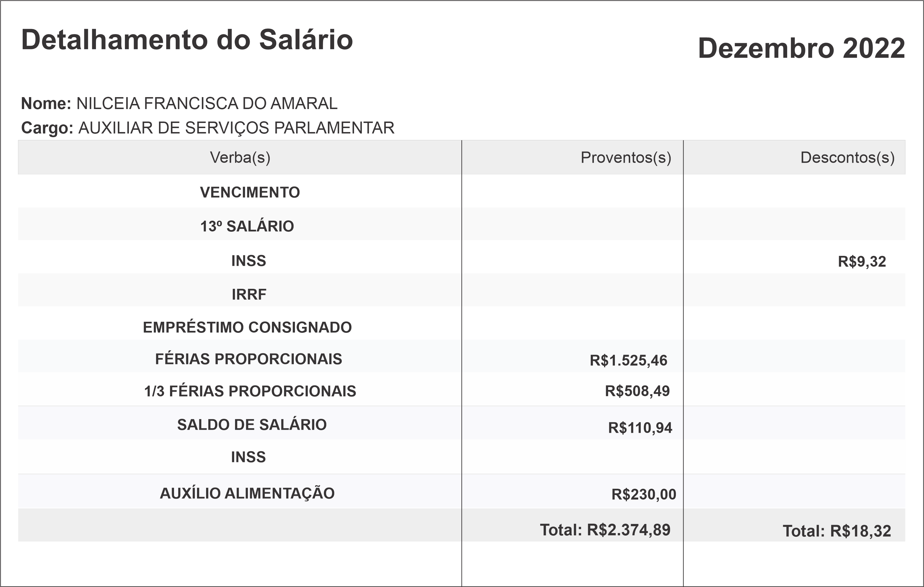
Task: Select the cargo AUXILIAR DE SERVIÇOS PARLAMENTAR text
Action: (x=236, y=128)
